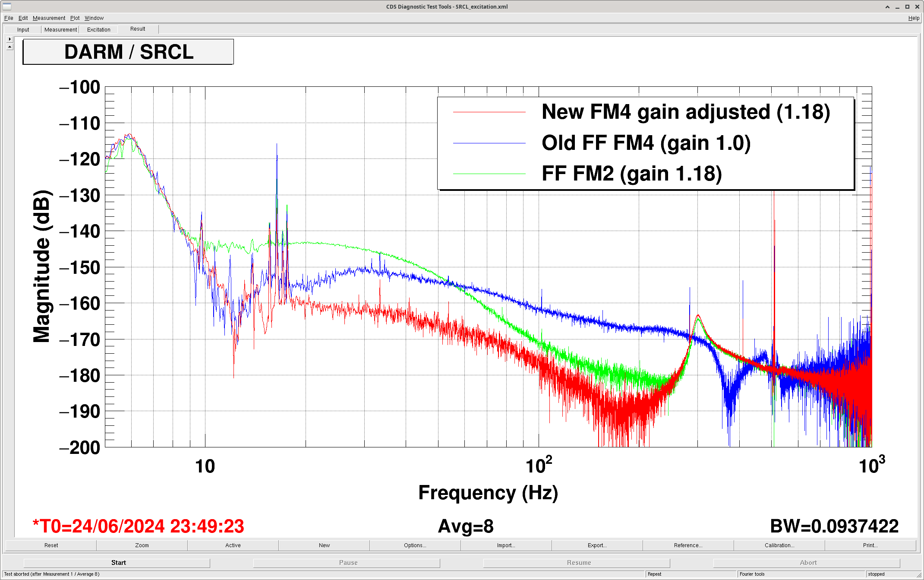Click the New plot button
The height and width of the screenshot is (580, 924).
coord(324,545)
